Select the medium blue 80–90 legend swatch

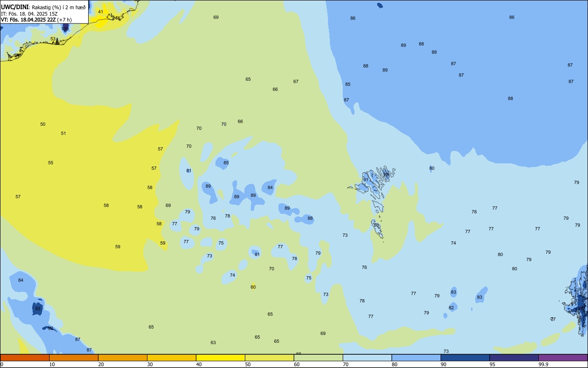[416, 357]
